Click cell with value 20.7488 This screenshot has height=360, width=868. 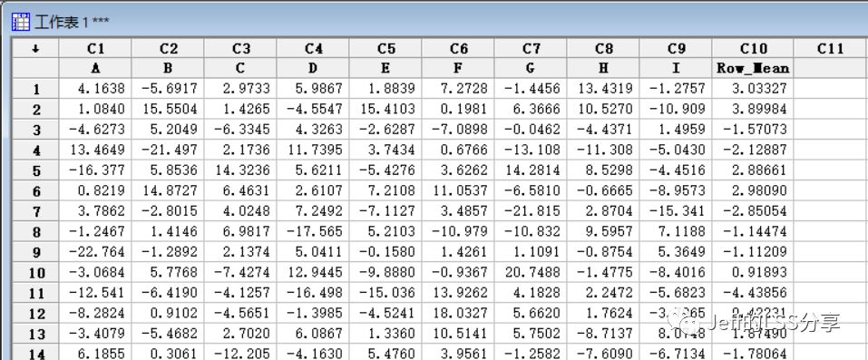pos(531,272)
